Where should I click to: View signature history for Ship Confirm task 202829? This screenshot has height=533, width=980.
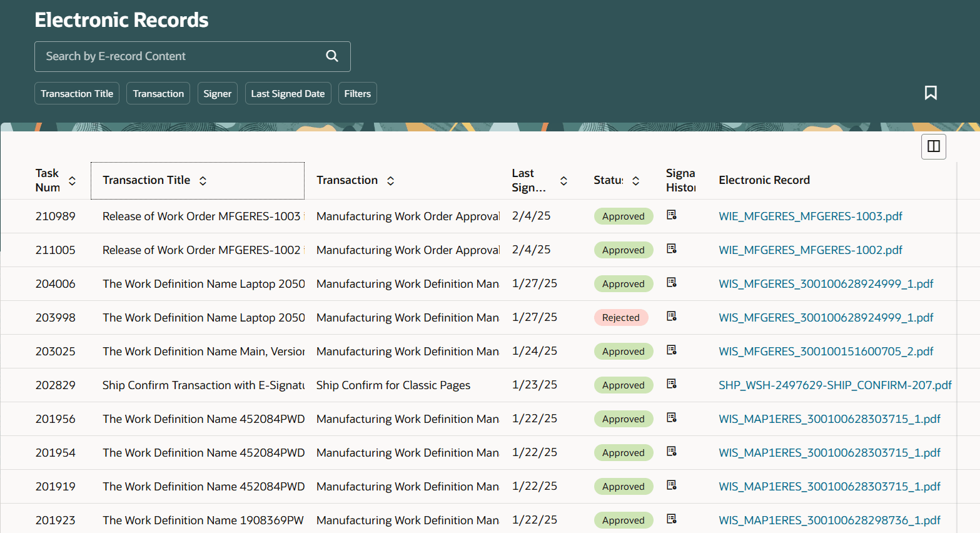[x=672, y=383]
